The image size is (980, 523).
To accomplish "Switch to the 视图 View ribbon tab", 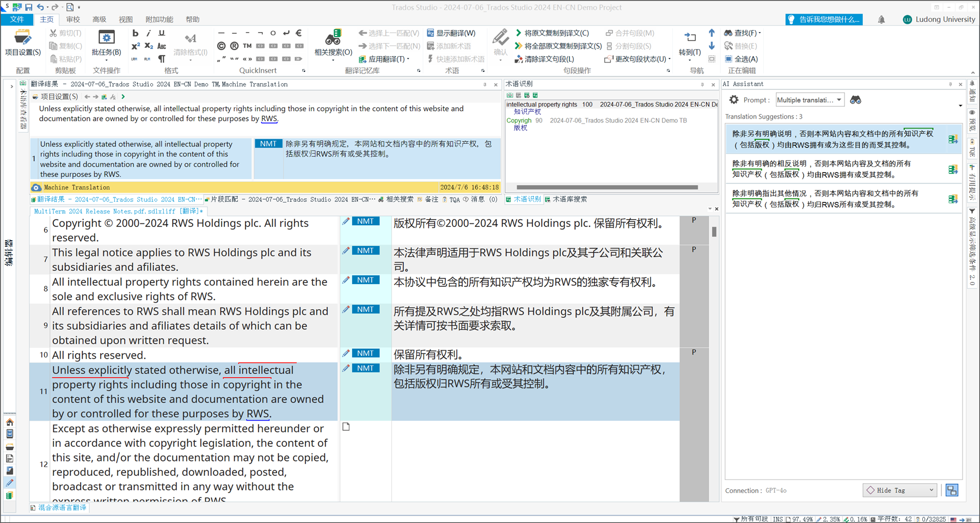I will 126,20.
